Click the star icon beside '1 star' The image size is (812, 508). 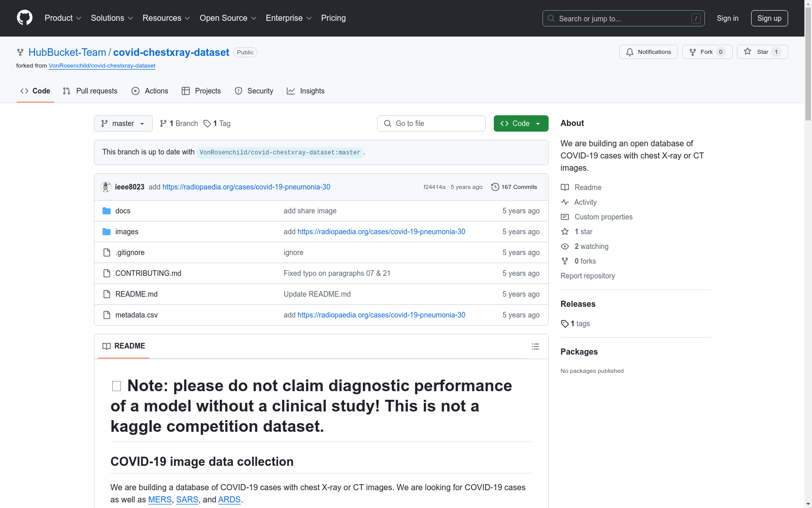(x=565, y=232)
